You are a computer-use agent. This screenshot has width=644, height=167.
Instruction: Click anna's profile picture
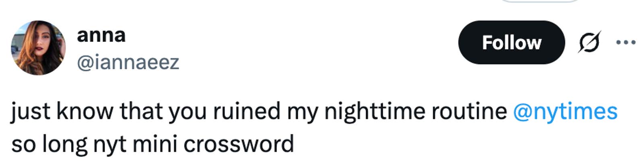tap(38, 48)
